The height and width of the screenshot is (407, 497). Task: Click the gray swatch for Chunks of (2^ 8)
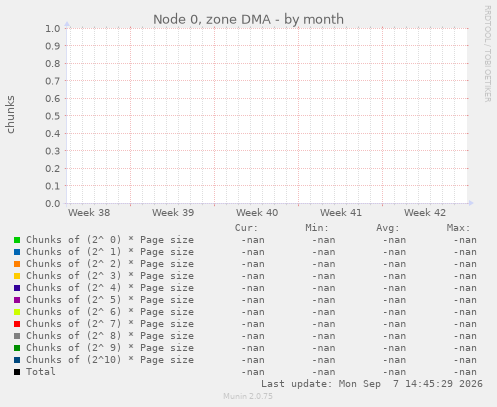17,336
